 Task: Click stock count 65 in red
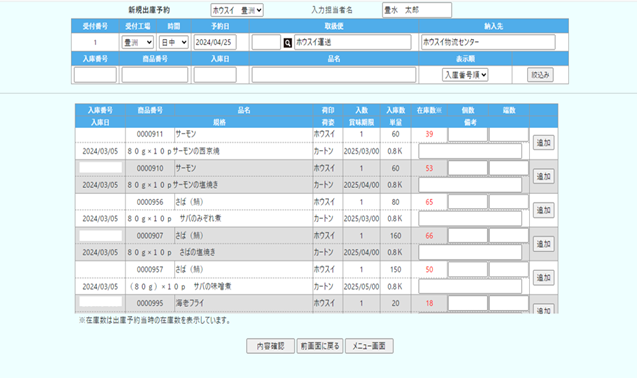(429, 202)
